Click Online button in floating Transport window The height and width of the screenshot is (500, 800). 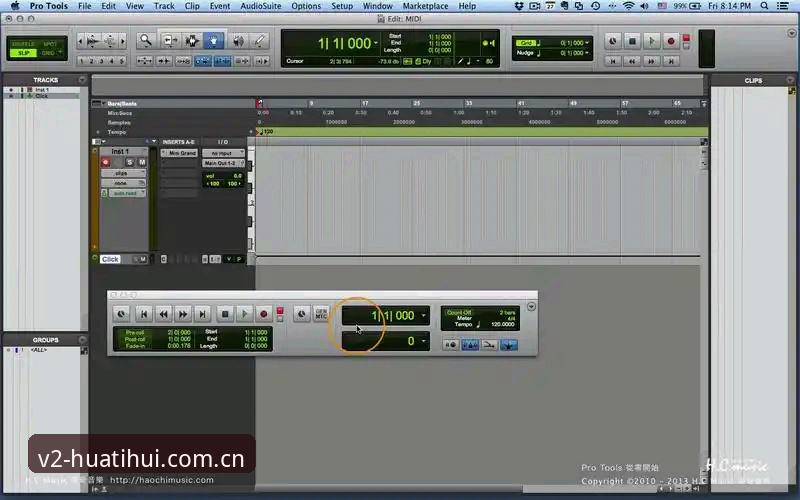pyautogui.click(x=121, y=314)
